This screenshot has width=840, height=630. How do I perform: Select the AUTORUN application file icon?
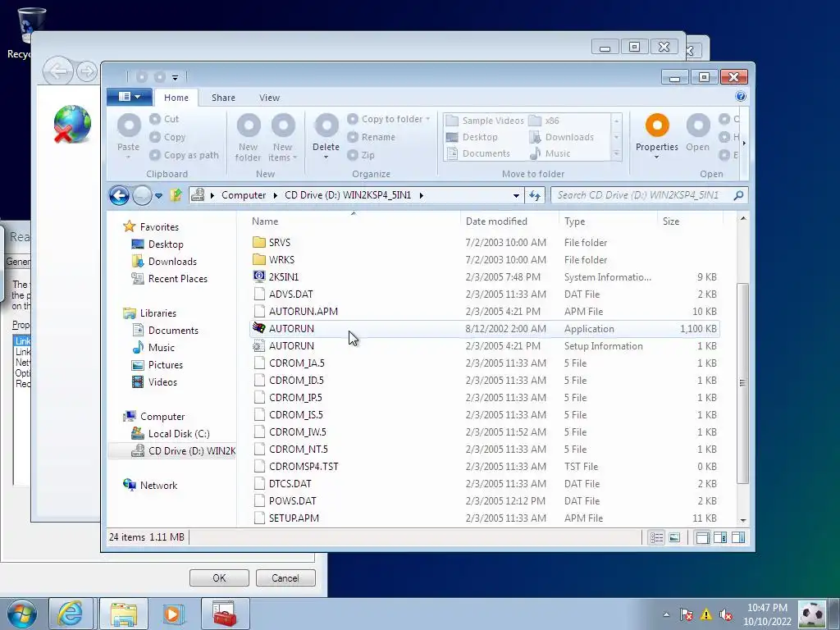259,328
